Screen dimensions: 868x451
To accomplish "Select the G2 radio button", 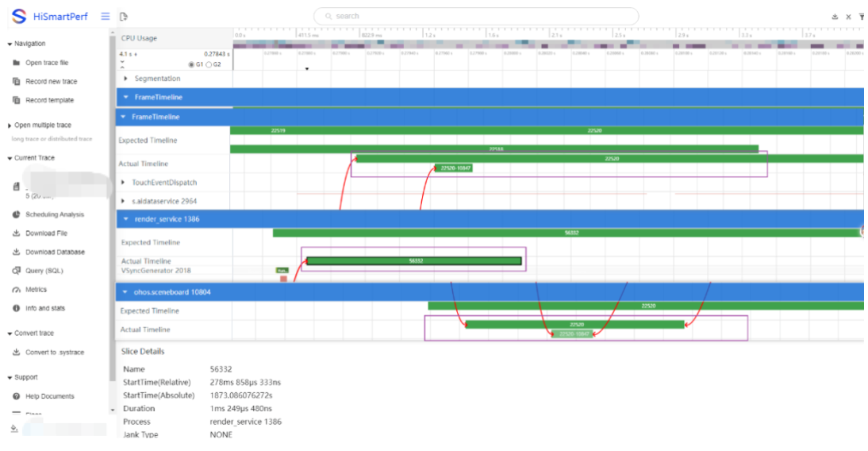I will 209,65.
